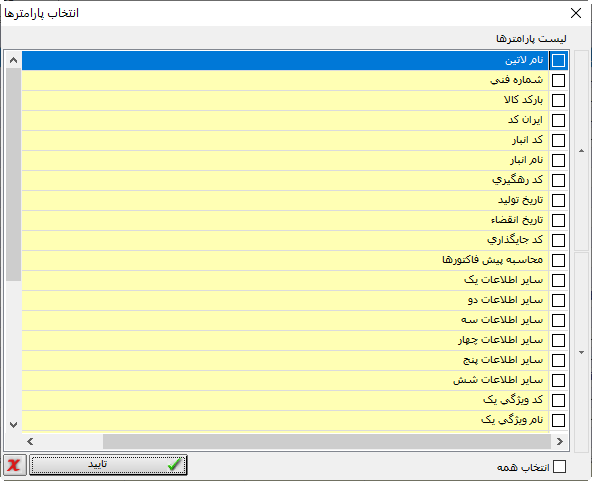Click the horizontal scrollbar thumb
The image size is (592, 481).
pos(327,441)
